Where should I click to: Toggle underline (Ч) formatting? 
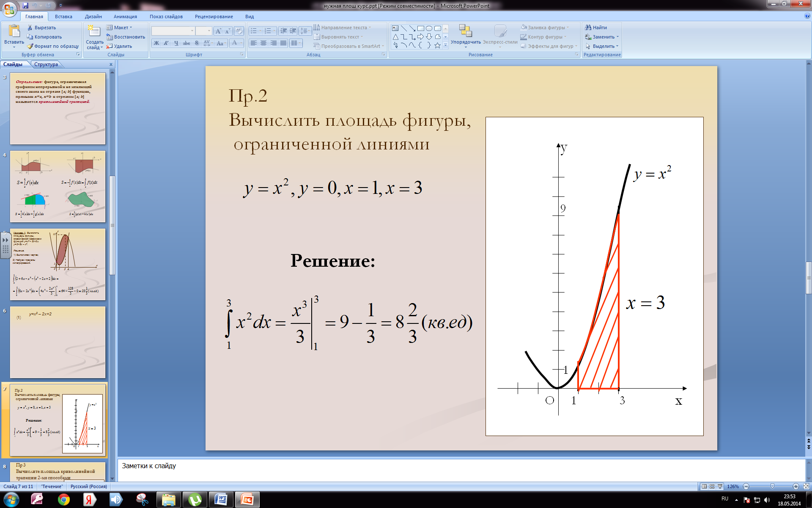pyautogui.click(x=176, y=43)
